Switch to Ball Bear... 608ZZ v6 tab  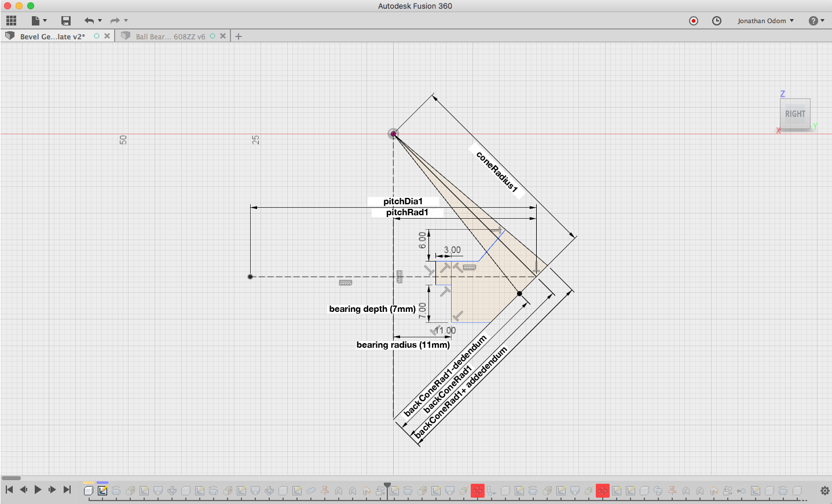[170, 36]
